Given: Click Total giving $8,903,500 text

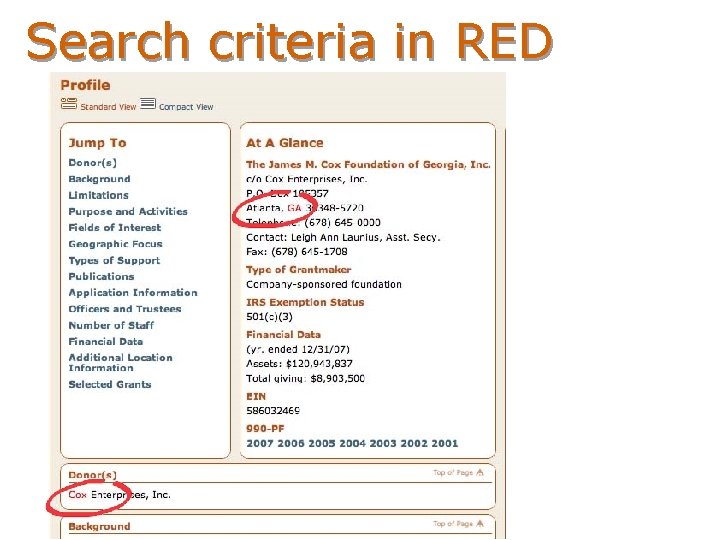Looking at the screenshot, I should pyautogui.click(x=305, y=378).
